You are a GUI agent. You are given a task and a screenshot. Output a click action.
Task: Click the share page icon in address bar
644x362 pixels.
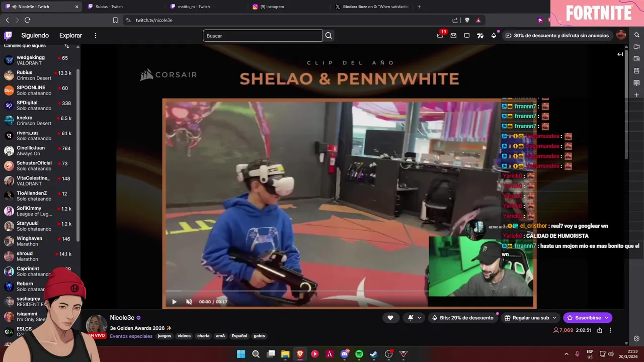pos(455,20)
